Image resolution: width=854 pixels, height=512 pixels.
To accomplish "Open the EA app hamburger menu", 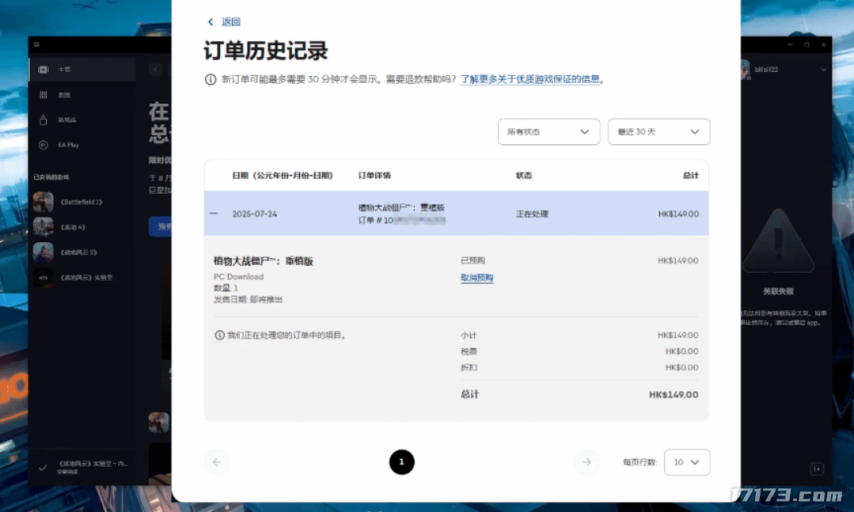I will point(36,45).
